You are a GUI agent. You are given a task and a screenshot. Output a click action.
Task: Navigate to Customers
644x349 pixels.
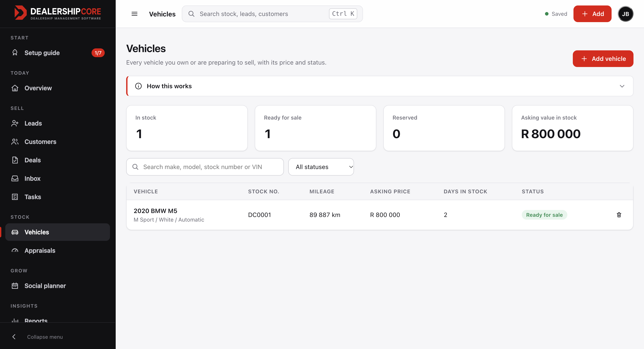58,142
